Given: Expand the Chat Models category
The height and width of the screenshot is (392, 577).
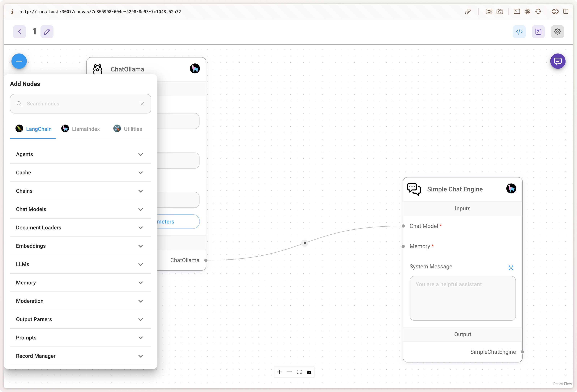Looking at the screenshot, I should click(80, 209).
